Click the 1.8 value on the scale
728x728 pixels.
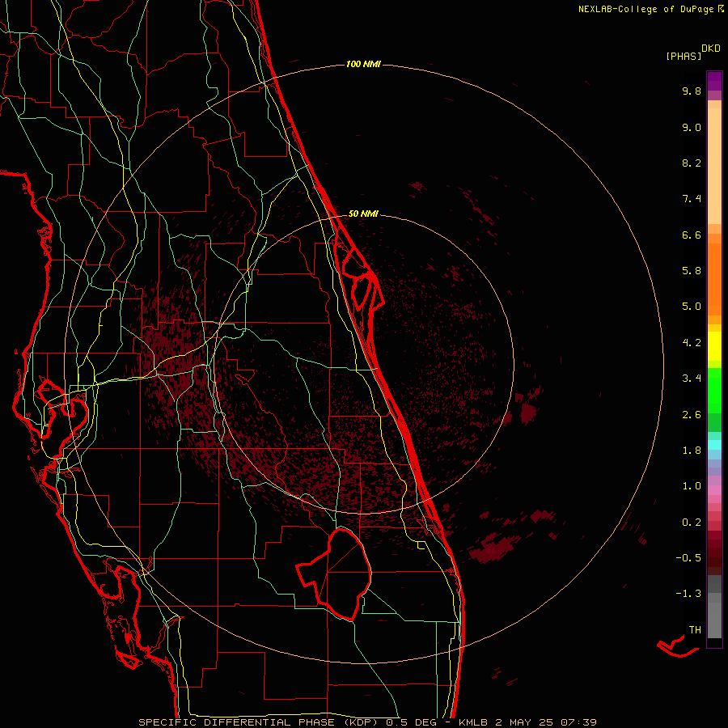[692, 451]
